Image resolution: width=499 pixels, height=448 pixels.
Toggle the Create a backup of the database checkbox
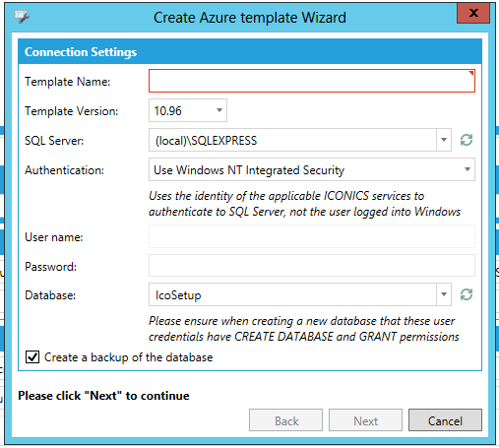click(x=32, y=357)
